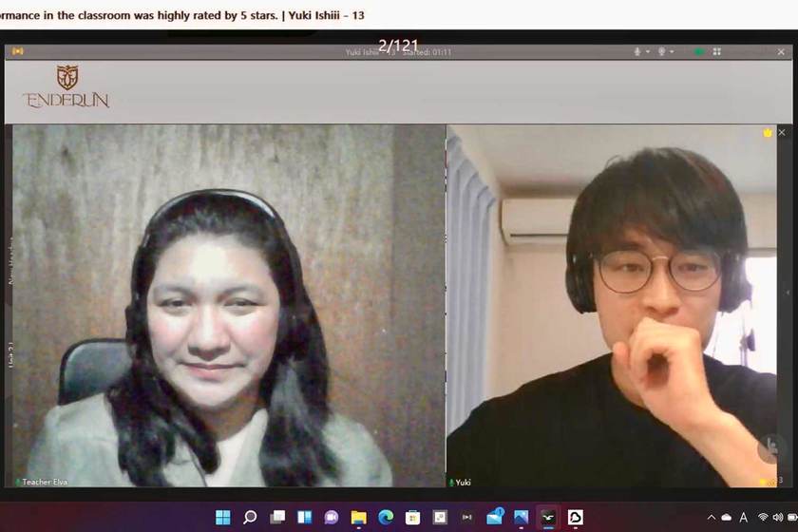The height and width of the screenshot is (532, 798).
Task: Open Wi-Fi network settings in tray
Action: (x=764, y=518)
